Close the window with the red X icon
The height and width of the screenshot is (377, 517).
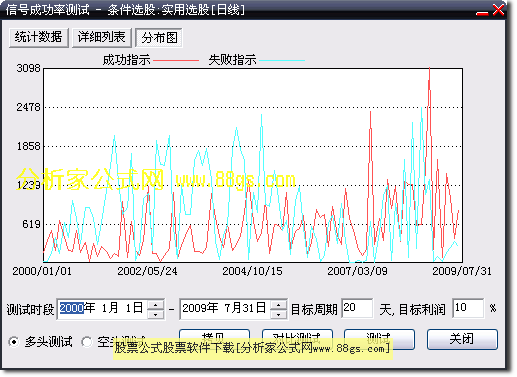(x=498, y=10)
